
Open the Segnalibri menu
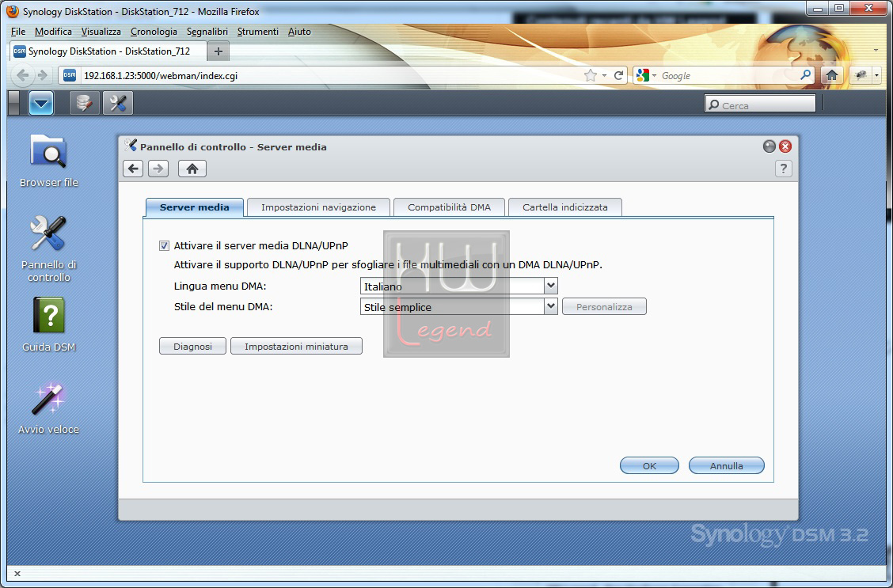(x=207, y=32)
